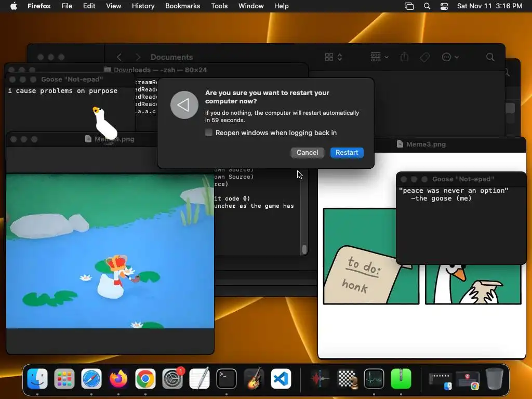
Task: Click the Tags icon in Finder toolbar
Action: (x=424, y=57)
